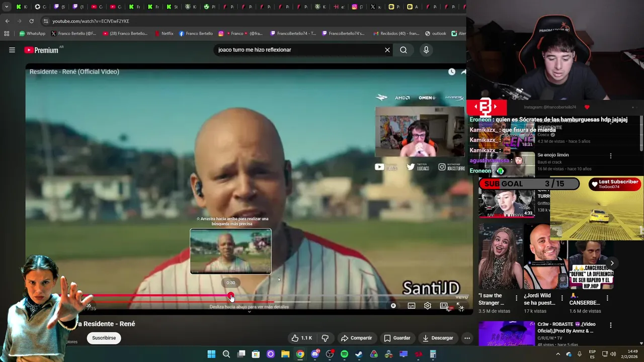Click the volume icon in system tray

click(x=613, y=354)
